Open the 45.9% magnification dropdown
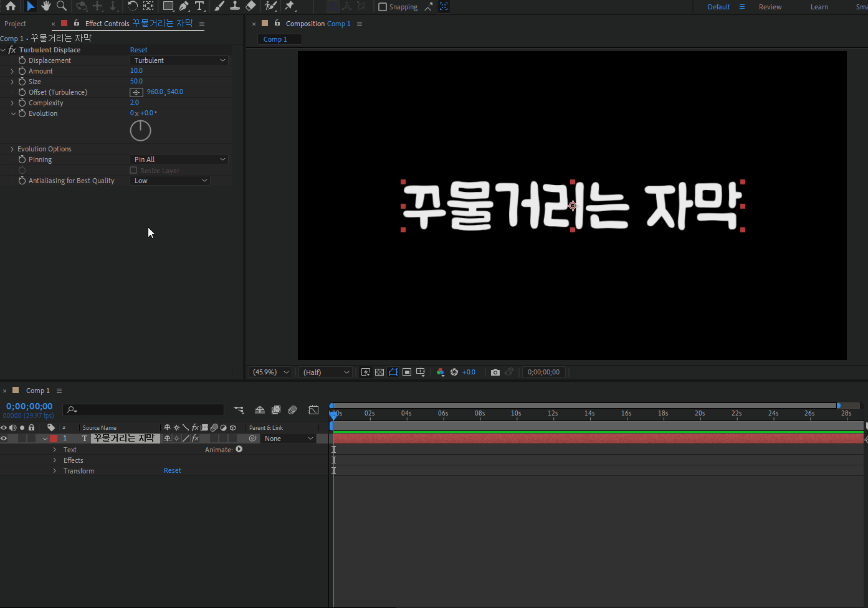 point(270,372)
